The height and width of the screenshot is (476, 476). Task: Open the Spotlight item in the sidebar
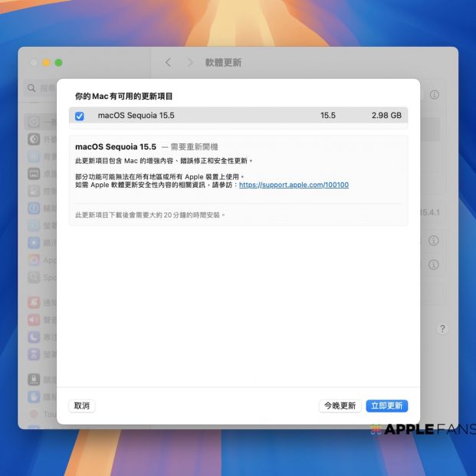coord(34,277)
